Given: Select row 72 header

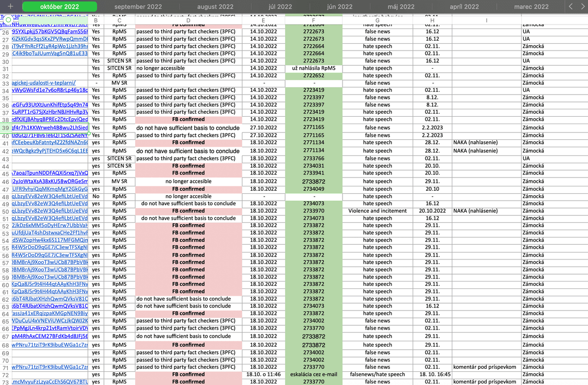Looking at the screenshot, I should click(5, 375).
